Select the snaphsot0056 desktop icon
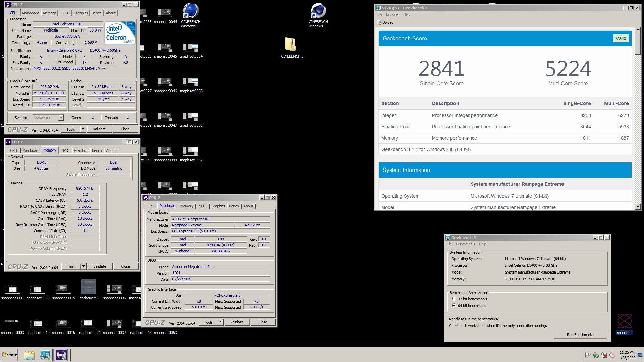The height and width of the screenshot is (362, 644). (x=191, y=119)
